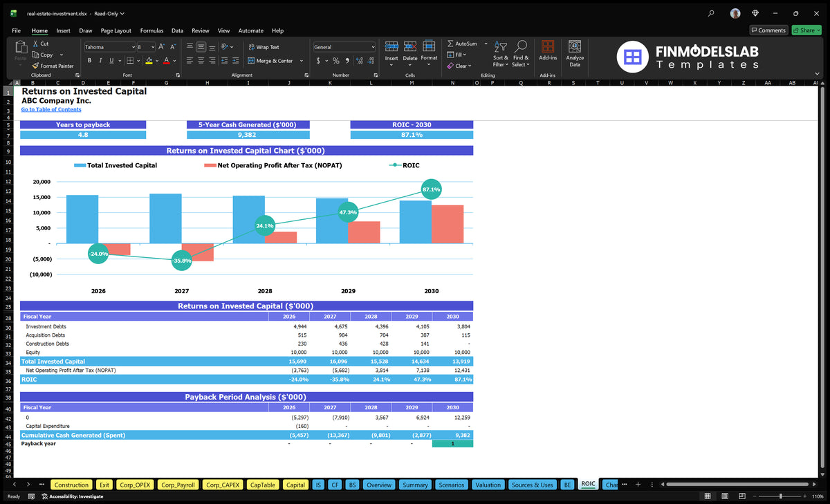Expand the Merge & Center dropdown arrow
The height and width of the screenshot is (504, 830).
pyautogui.click(x=302, y=61)
